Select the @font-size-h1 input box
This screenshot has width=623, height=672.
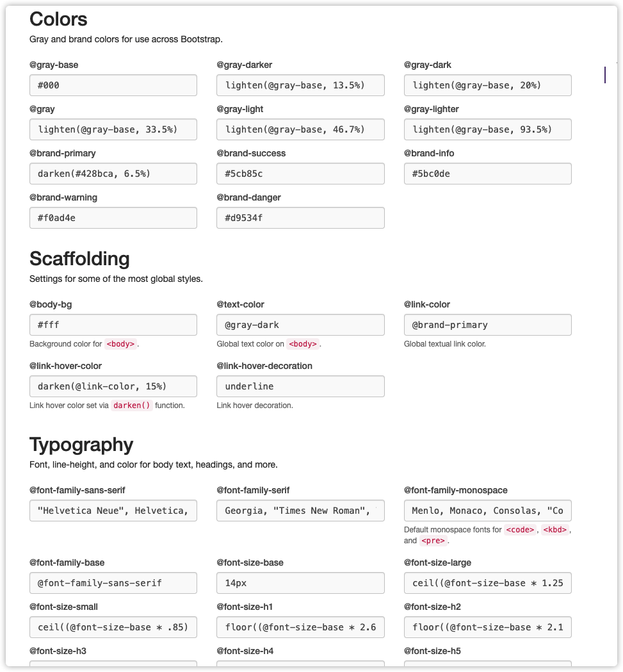[x=300, y=627]
